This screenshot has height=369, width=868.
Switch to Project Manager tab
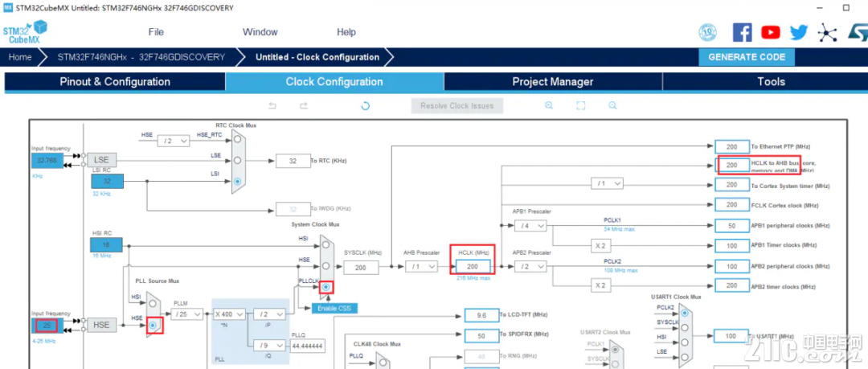(553, 82)
